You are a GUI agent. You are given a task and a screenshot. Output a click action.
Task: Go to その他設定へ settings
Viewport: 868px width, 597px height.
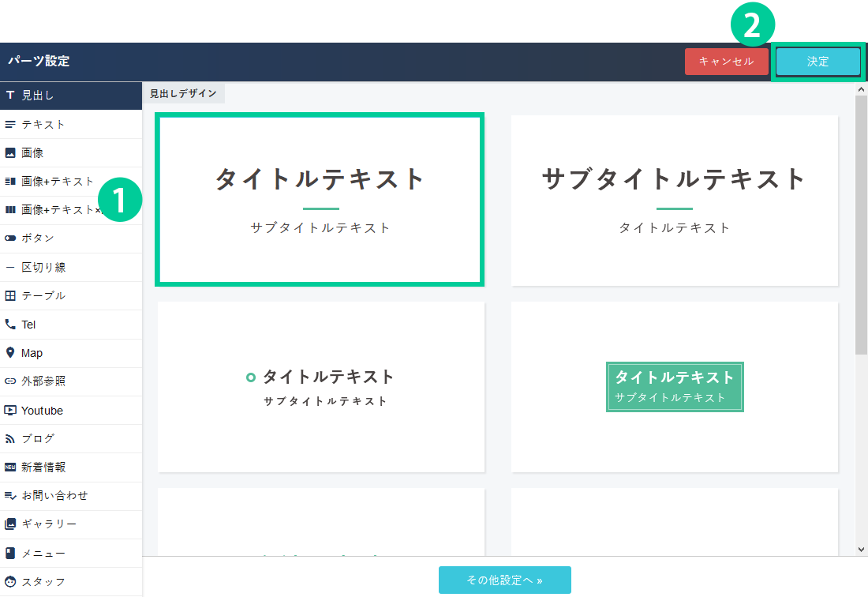click(504, 580)
